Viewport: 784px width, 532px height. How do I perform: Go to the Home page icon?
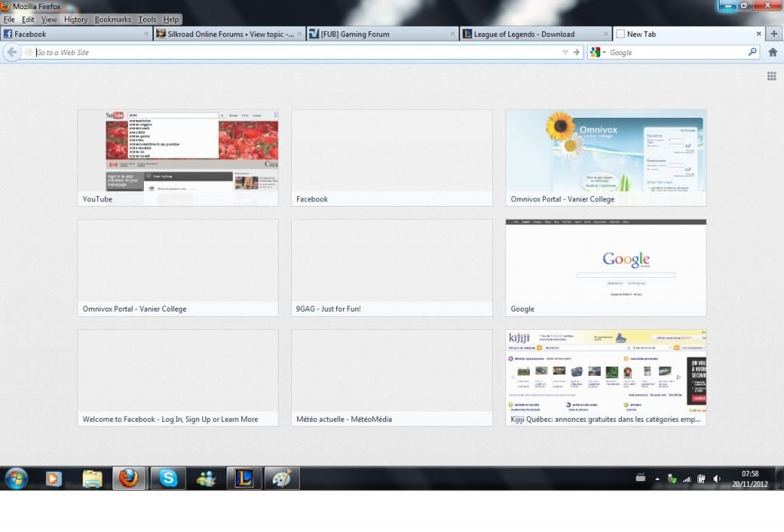point(773,52)
